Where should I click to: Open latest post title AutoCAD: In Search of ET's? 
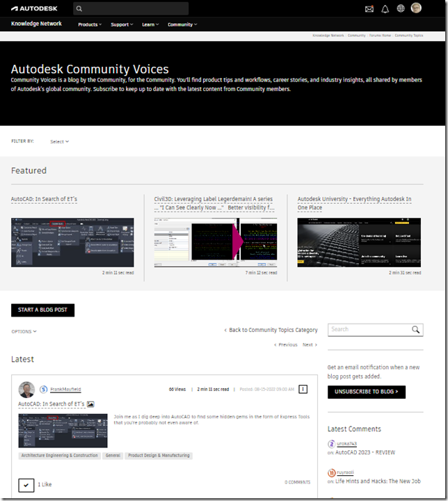51,404
